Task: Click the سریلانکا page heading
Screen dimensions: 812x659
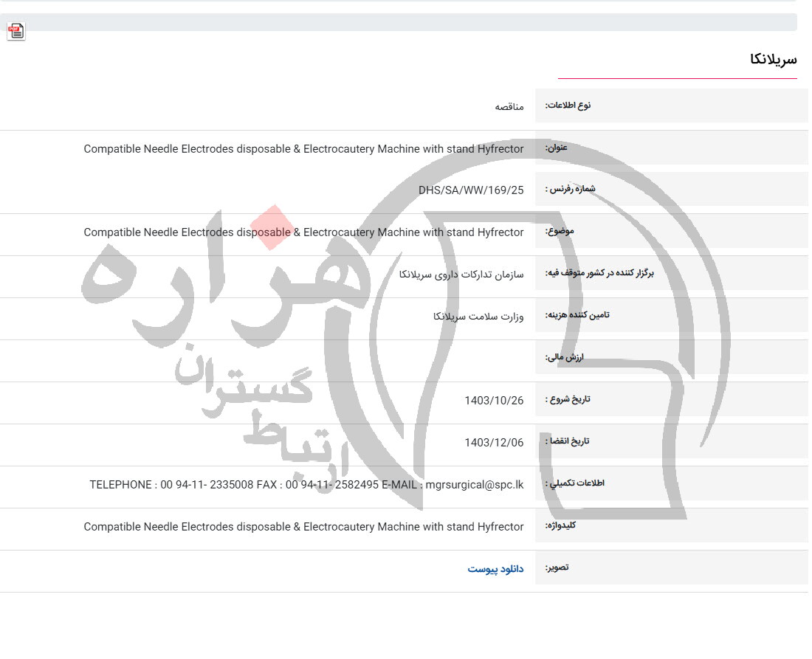Action: [773, 60]
